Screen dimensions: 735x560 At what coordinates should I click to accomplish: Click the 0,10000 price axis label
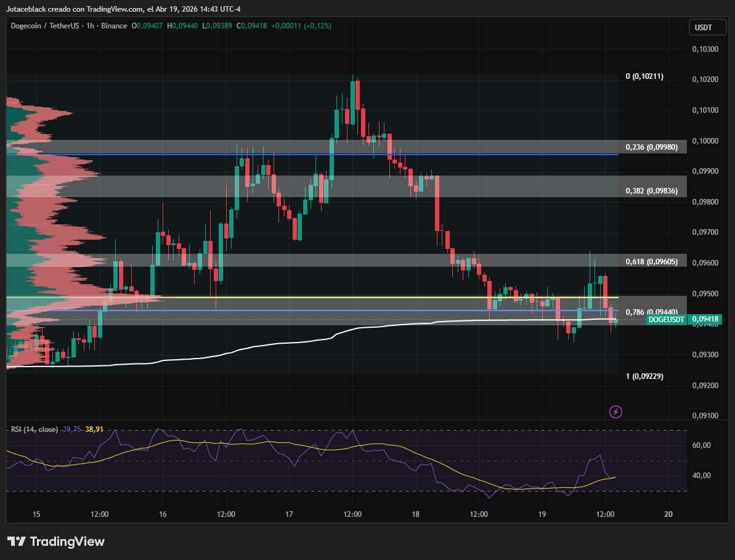(x=704, y=141)
